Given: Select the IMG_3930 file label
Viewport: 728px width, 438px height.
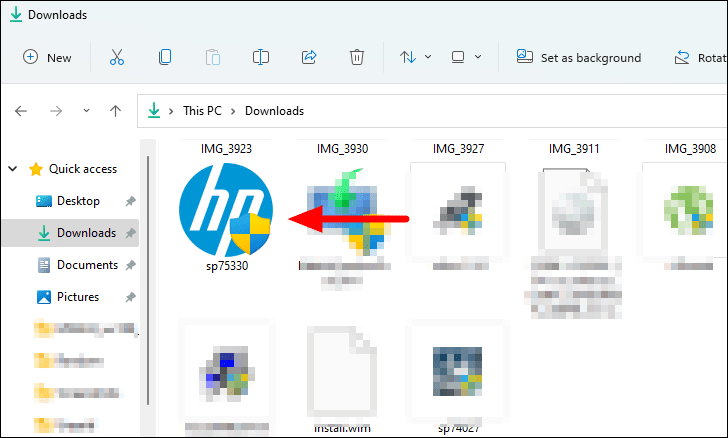Looking at the screenshot, I should pyautogui.click(x=342, y=149).
